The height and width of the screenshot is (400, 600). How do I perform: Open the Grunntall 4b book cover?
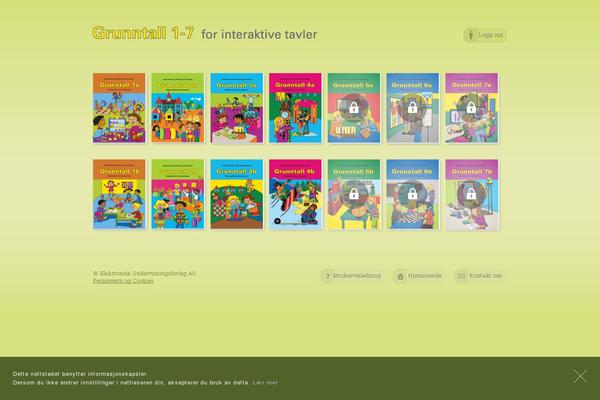(x=295, y=194)
